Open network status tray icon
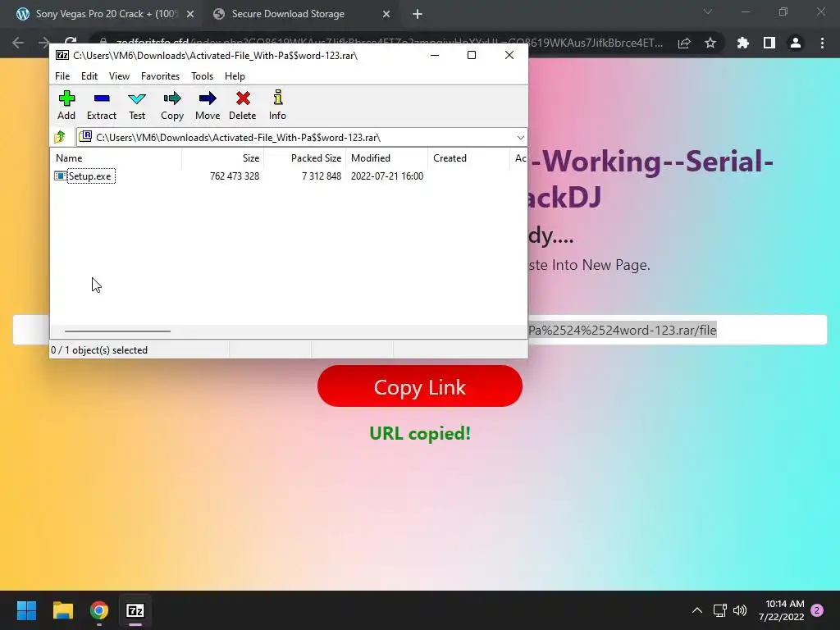The image size is (840, 630). pyautogui.click(x=719, y=610)
